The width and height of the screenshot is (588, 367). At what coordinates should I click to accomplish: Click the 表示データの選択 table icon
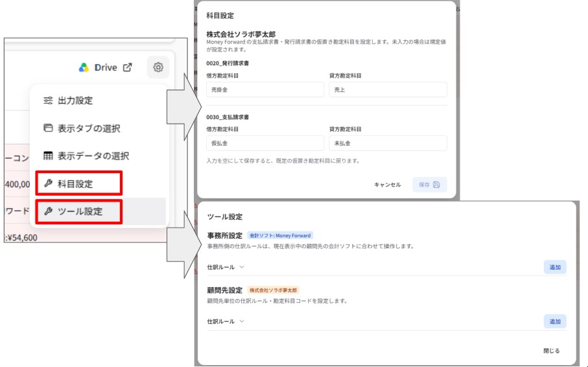pos(48,156)
